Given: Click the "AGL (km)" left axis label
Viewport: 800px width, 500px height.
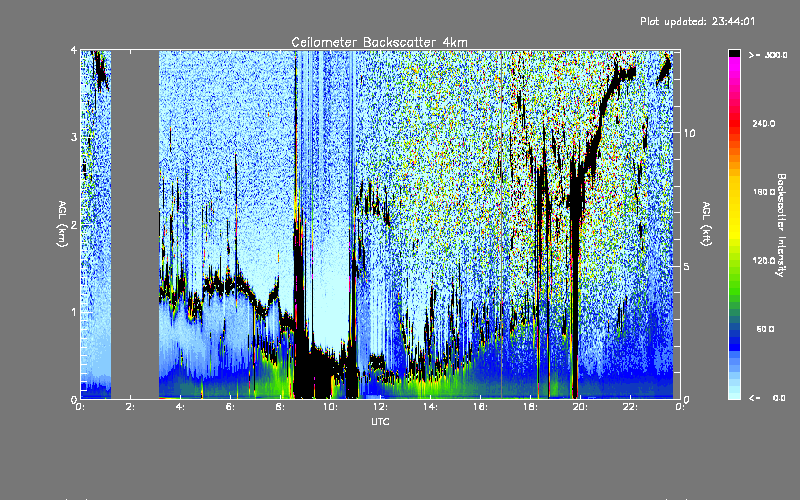Looking at the screenshot, I should tap(62, 224).
